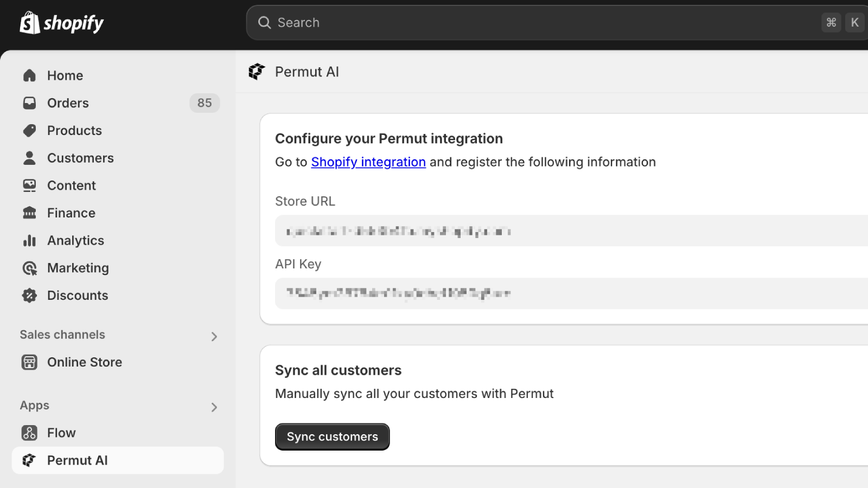Click the Customers person icon
The width and height of the screenshot is (868, 488).
pyautogui.click(x=29, y=158)
